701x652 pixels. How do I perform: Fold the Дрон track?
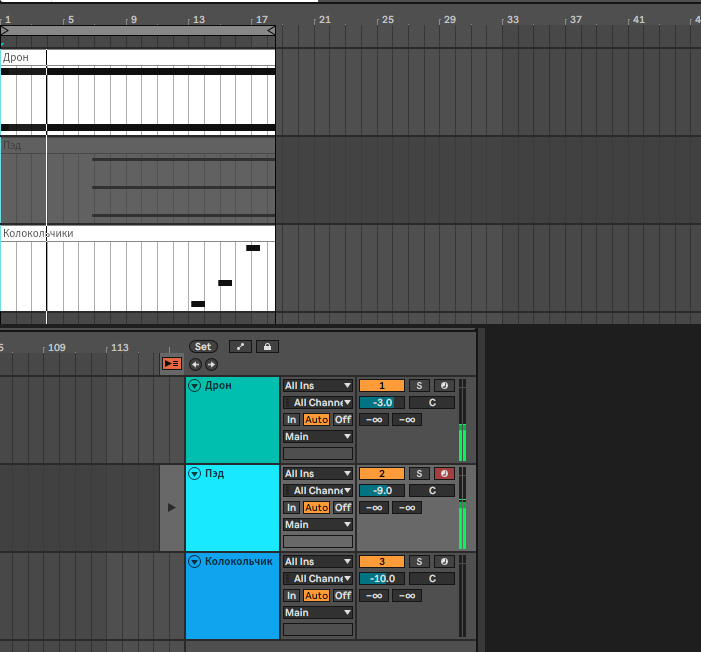point(194,385)
